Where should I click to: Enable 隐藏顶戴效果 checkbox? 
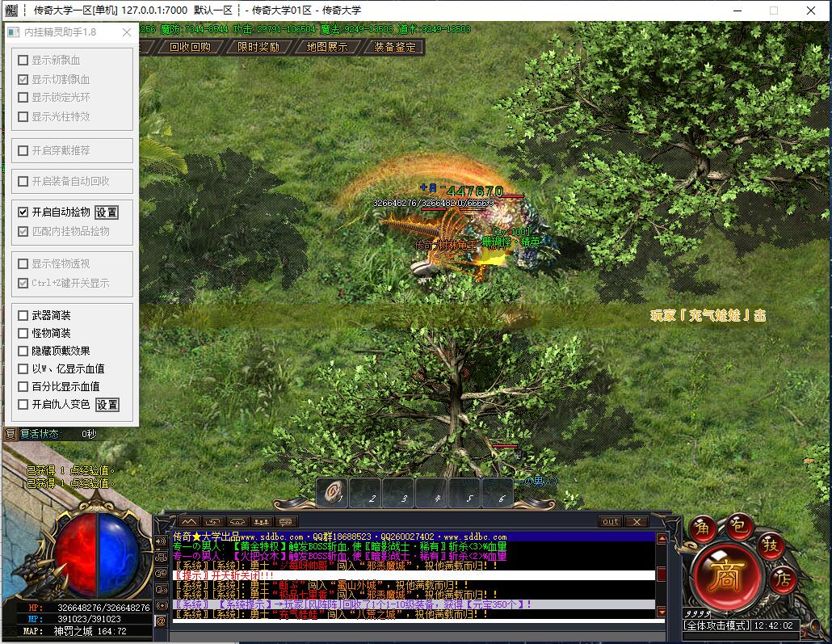[x=23, y=351]
